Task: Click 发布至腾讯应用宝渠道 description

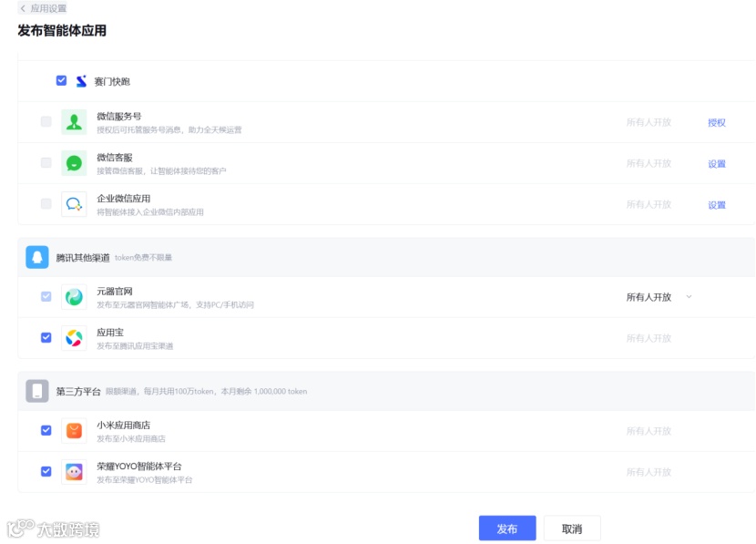Action: (135, 345)
